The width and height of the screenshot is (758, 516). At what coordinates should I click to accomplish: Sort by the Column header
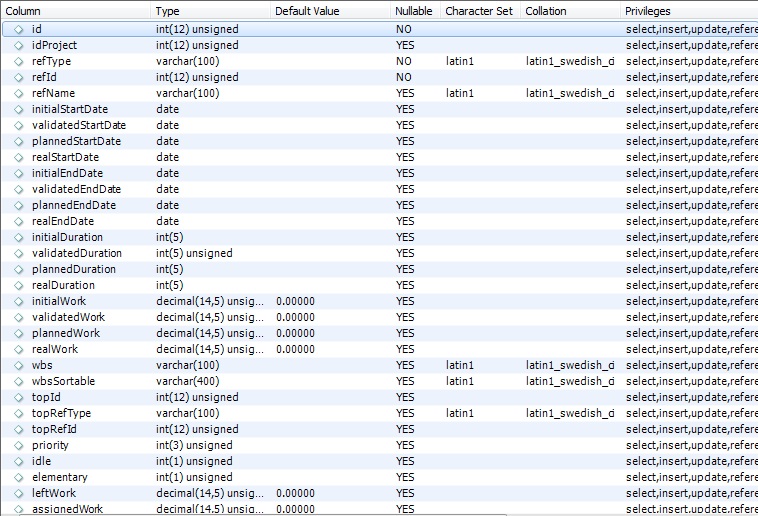pyautogui.click(x=76, y=11)
